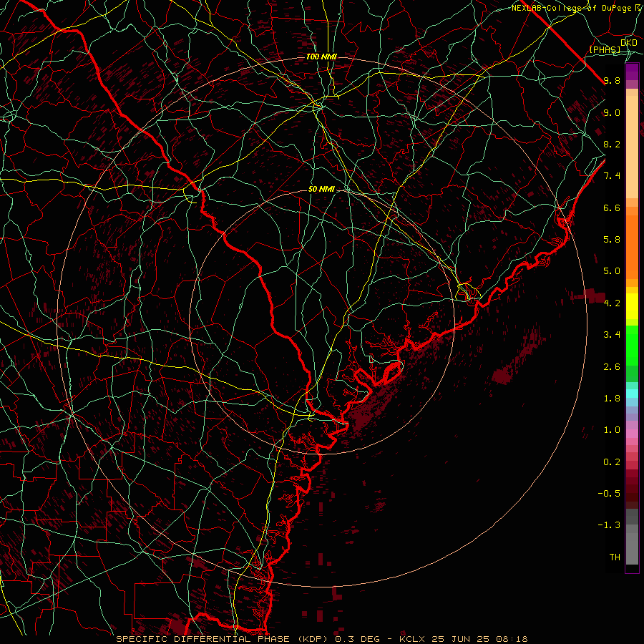Click the -1.3 scale value label
The width and height of the screenshot is (644, 644).
[609, 525]
